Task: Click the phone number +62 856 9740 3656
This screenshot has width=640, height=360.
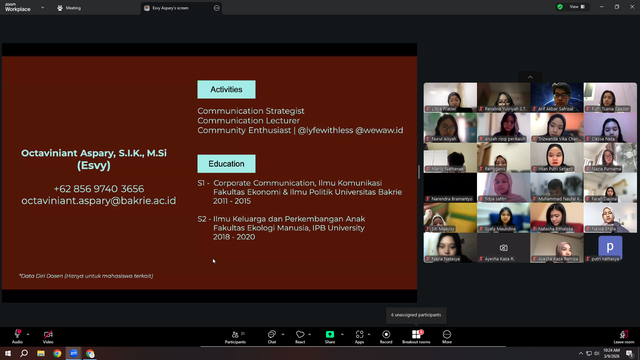Action: (99, 189)
